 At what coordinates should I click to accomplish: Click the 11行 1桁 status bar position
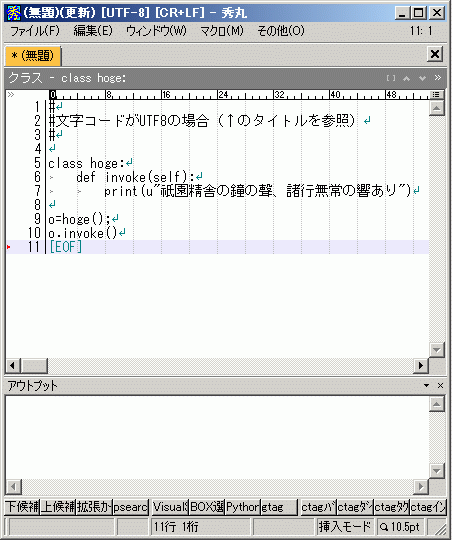tap(200, 527)
